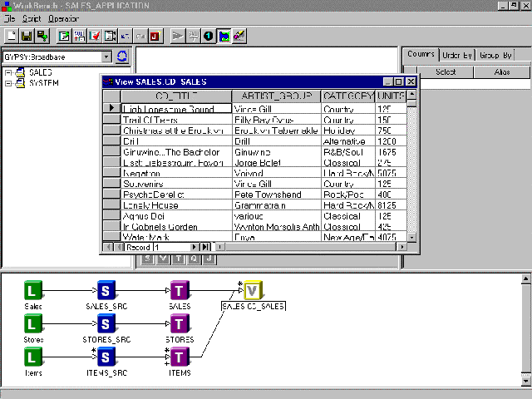Switch to the Order By tab
532x399 pixels.
(456, 55)
